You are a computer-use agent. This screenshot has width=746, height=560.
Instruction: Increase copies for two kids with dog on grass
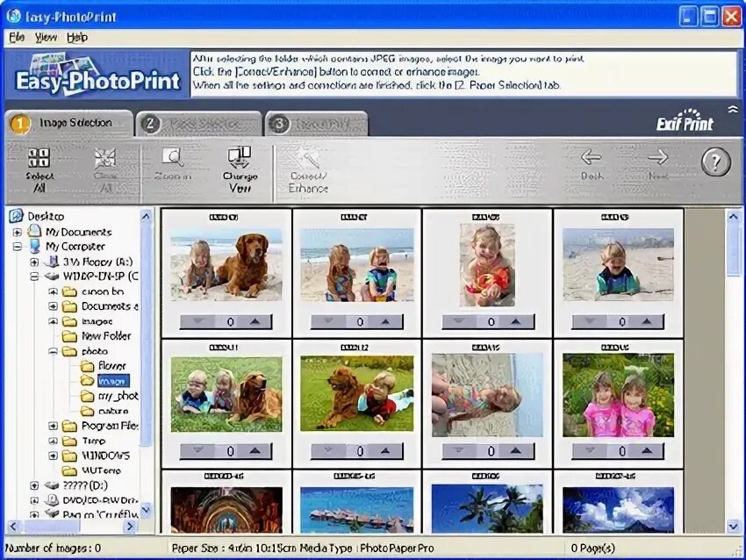255,450
